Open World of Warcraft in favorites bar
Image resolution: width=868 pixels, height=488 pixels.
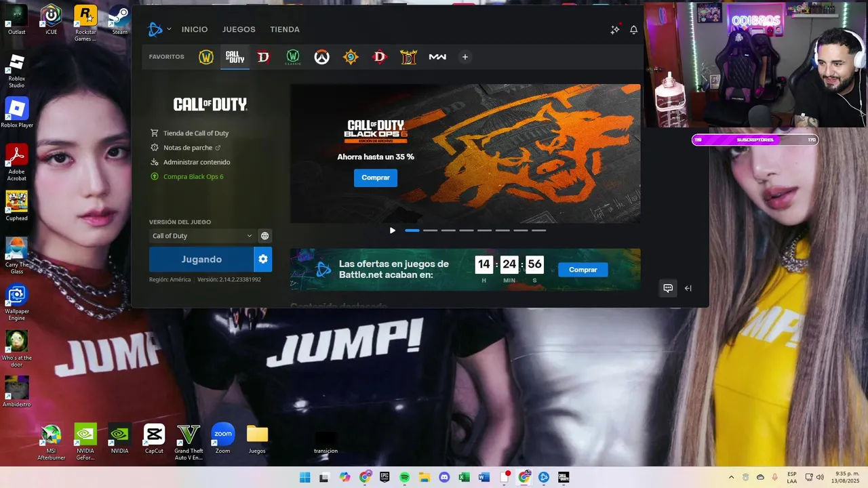pyautogui.click(x=205, y=58)
